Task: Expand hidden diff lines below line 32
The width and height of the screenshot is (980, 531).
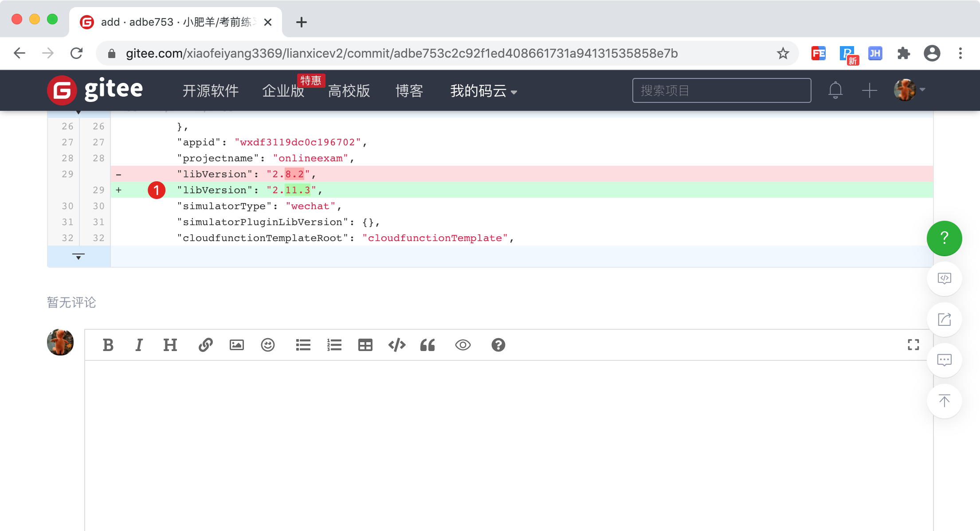Action: (78, 257)
